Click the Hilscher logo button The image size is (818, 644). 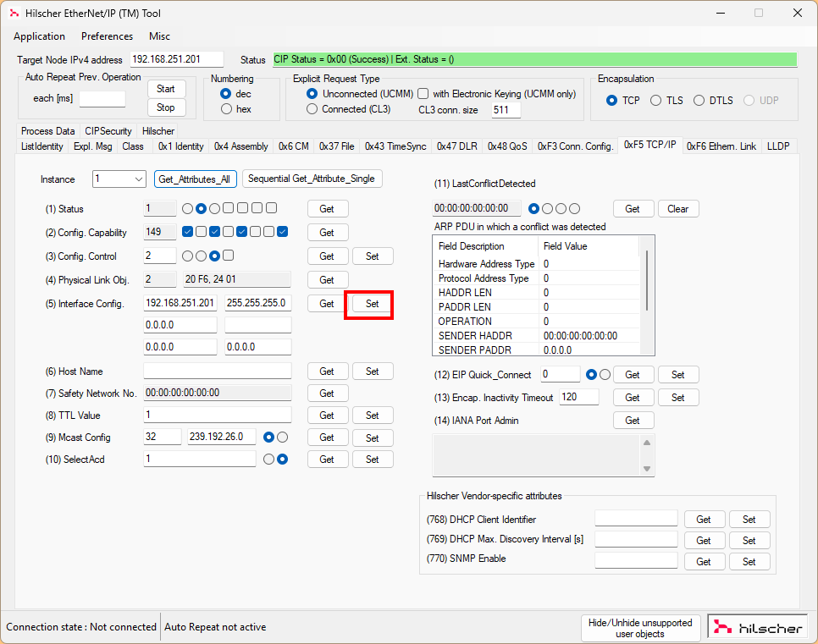point(758,627)
